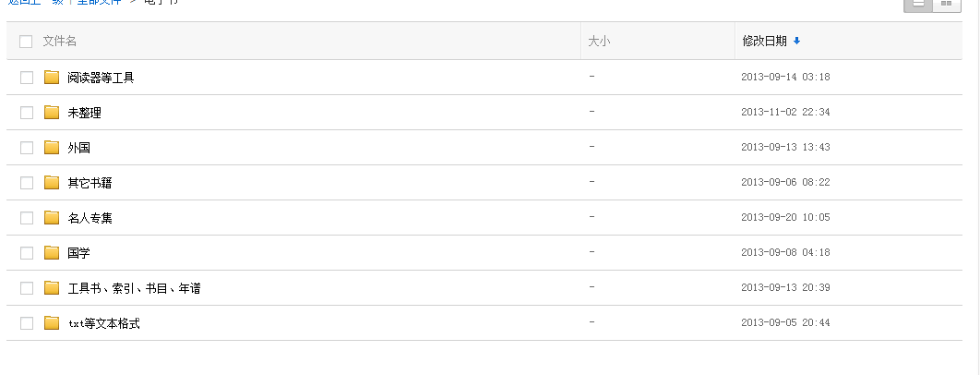Click 全部文件 breadcrumb link

point(99,2)
